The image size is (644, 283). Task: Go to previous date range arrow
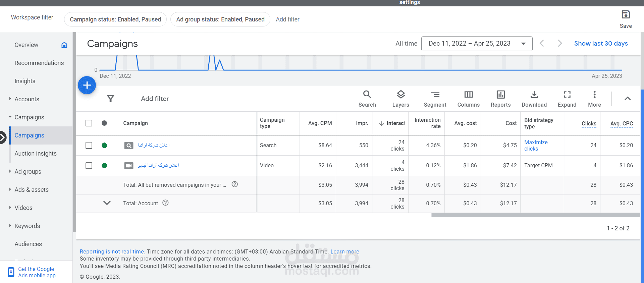(542, 43)
